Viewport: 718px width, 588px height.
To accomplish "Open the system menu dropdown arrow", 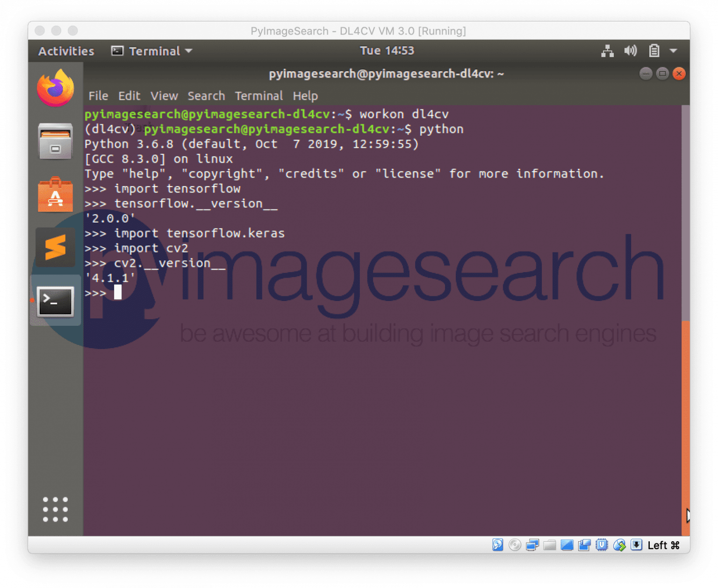I will [x=672, y=51].
